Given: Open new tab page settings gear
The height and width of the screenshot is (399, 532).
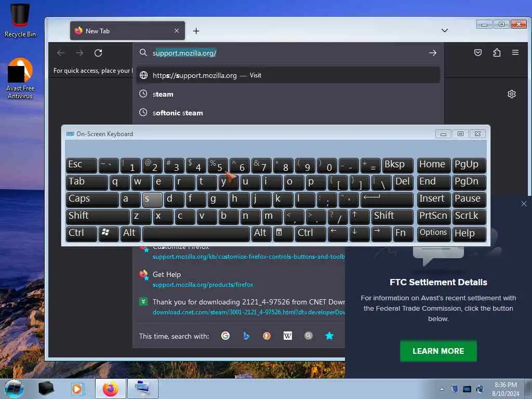Looking at the screenshot, I should coord(512,94).
